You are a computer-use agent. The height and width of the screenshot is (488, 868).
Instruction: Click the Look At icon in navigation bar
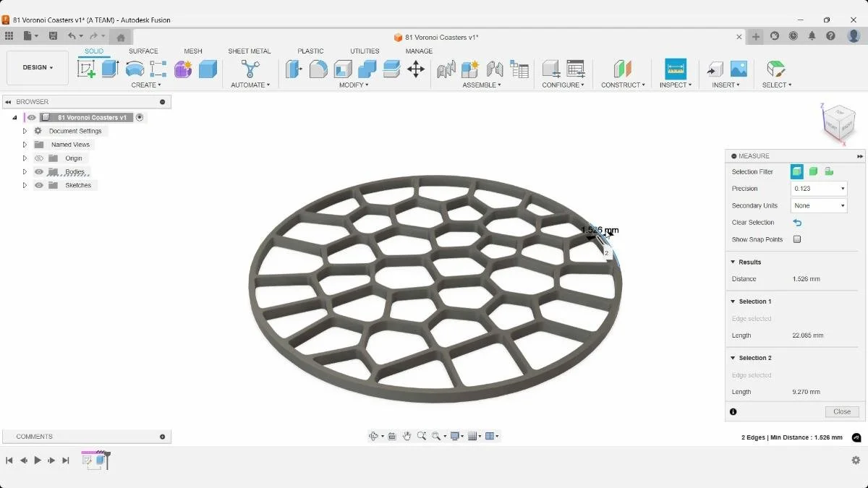392,436
